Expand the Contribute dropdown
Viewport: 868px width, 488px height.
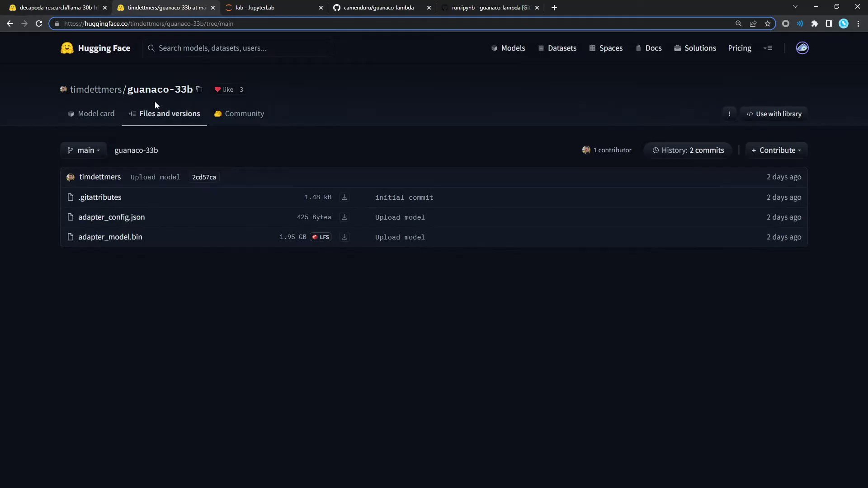point(776,150)
